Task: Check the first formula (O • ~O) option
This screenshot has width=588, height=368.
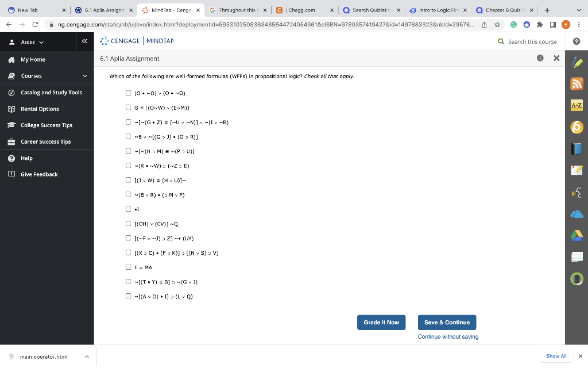Action: pyautogui.click(x=129, y=93)
